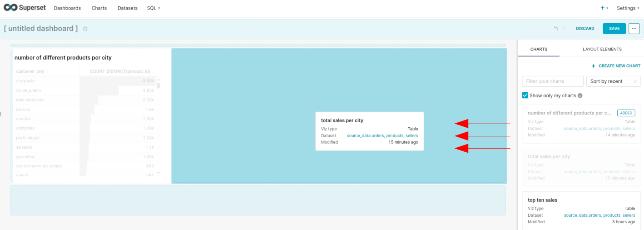Open the Settings dropdown
This screenshot has height=230, width=644.
[x=628, y=8]
